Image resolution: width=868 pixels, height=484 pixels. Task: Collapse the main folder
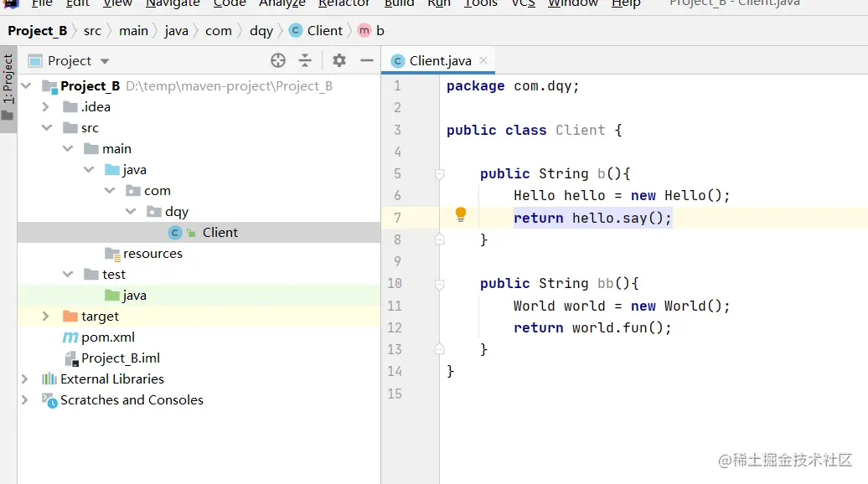(x=68, y=148)
